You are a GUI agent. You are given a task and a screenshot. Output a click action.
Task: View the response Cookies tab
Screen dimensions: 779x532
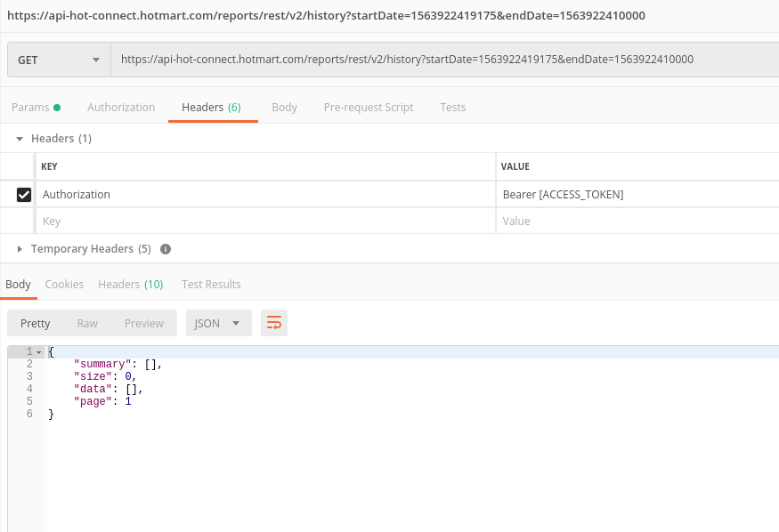[x=64, y=285]
